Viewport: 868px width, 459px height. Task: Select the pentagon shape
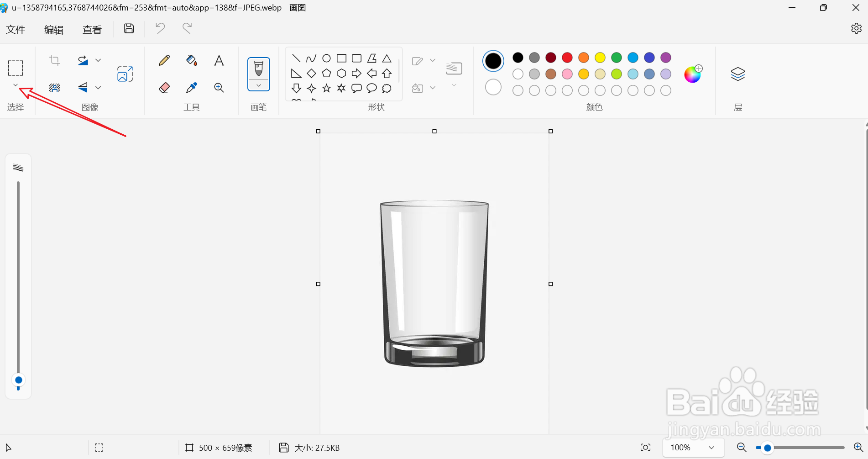326,74
